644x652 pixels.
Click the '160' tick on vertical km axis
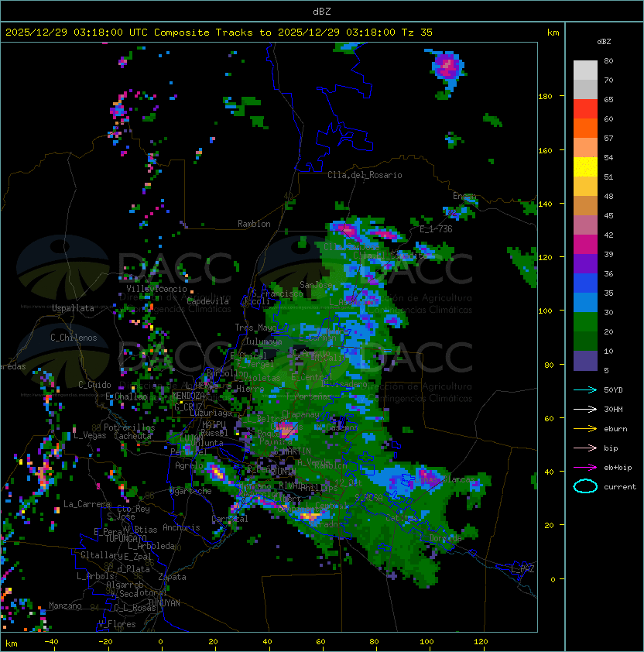click(545, 150)
